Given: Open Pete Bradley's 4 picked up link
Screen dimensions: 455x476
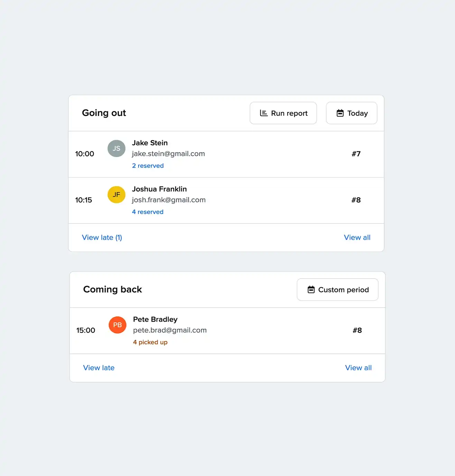Looking at the screenshot, I should pyautogui.click(x=150, y=342).
